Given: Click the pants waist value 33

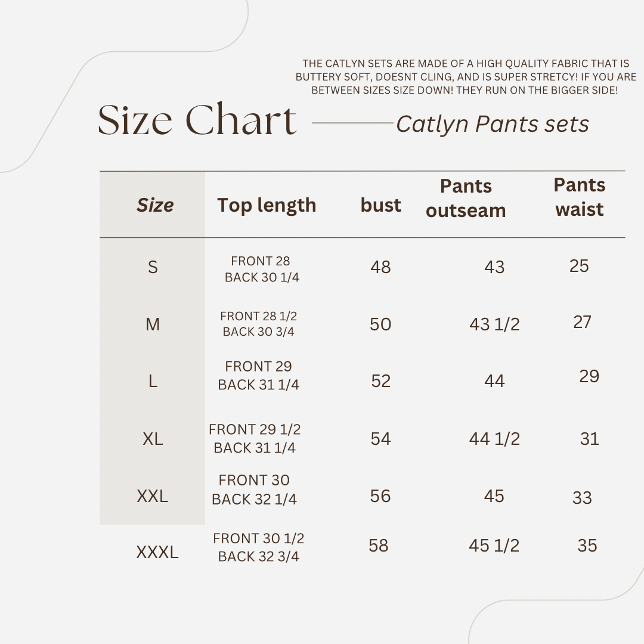Looking at the screenshot, I should 582,498.
